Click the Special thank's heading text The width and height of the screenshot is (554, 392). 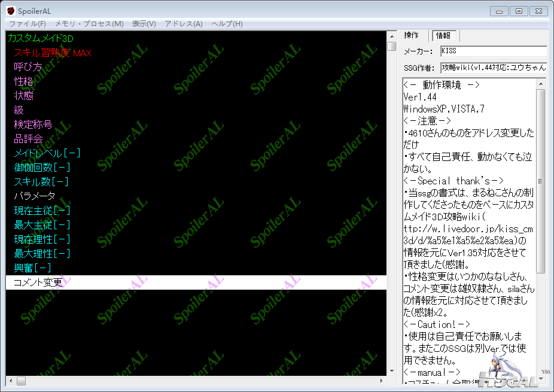coord(453,181)
